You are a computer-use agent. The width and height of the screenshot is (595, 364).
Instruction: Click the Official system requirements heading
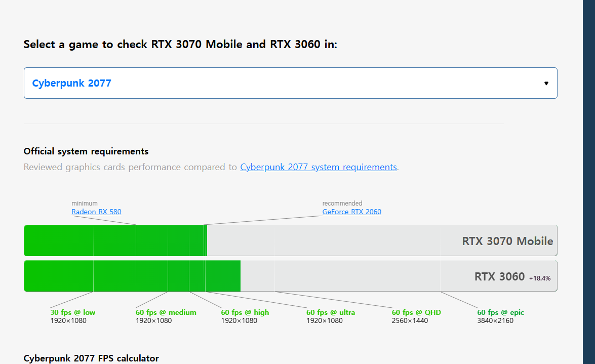86,151
